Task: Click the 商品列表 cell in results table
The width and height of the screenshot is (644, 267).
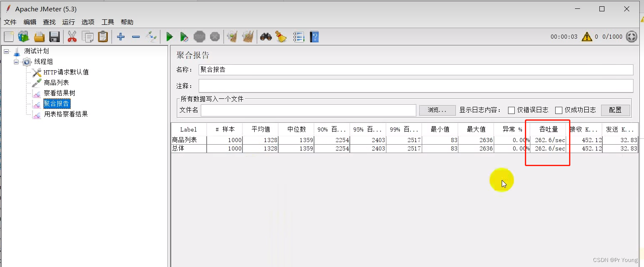Action: (189, 140)
